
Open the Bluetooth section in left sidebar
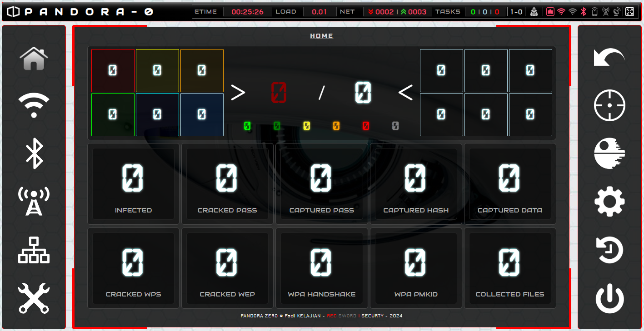(34, 153)
